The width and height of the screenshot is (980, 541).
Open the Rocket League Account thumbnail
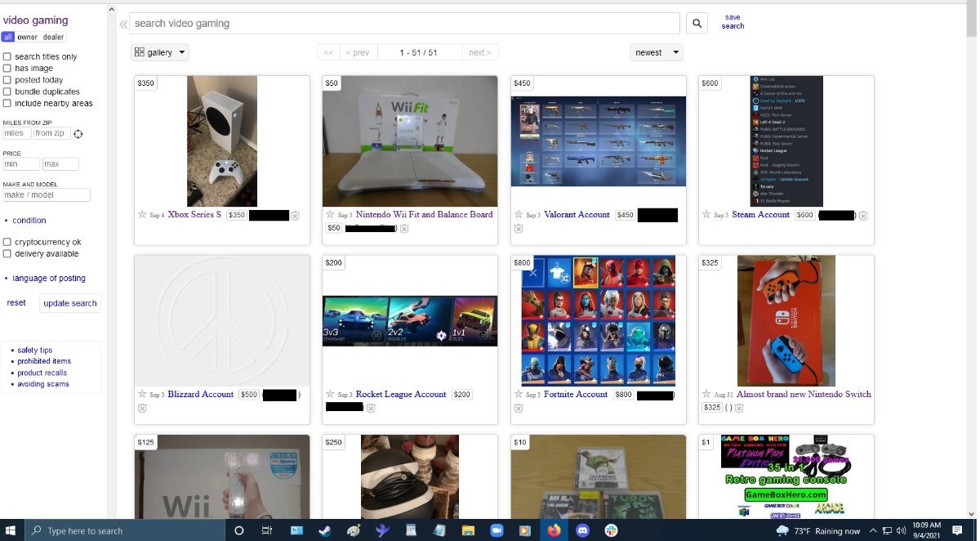[x=410, y=321]
